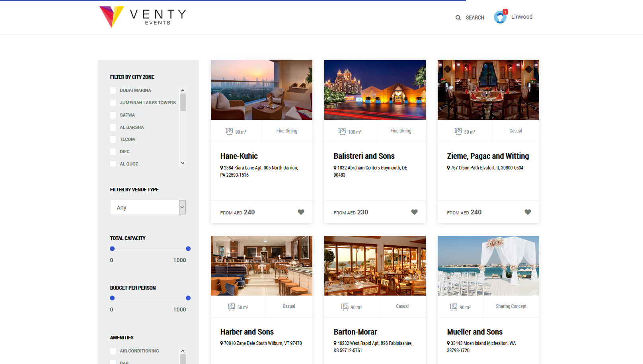Click location pin icon on Barton-Morar address
The height and width of the screenshot is (364, 643).
335,343
